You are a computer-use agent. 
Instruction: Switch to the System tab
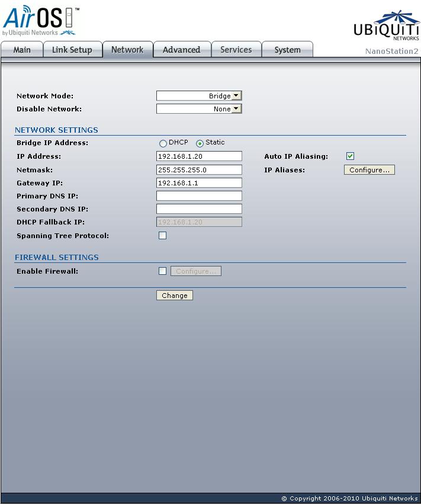(x=287, y=50)
